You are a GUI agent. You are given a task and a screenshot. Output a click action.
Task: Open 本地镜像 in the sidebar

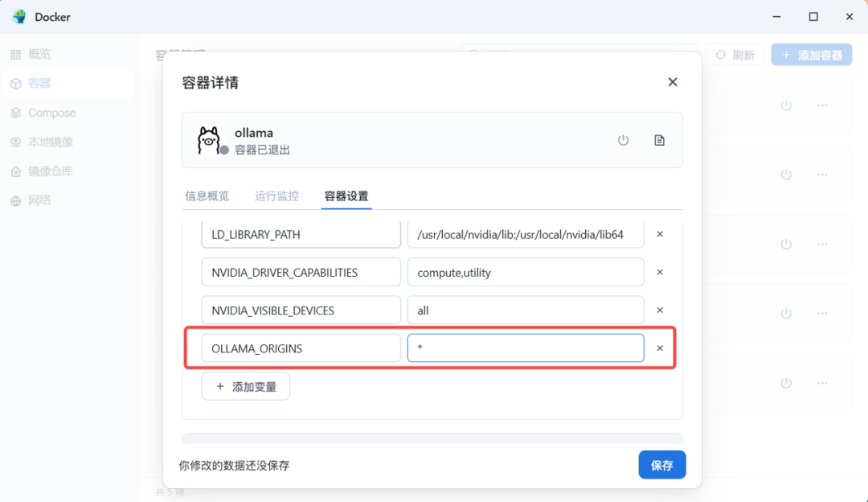coord(68,142)
